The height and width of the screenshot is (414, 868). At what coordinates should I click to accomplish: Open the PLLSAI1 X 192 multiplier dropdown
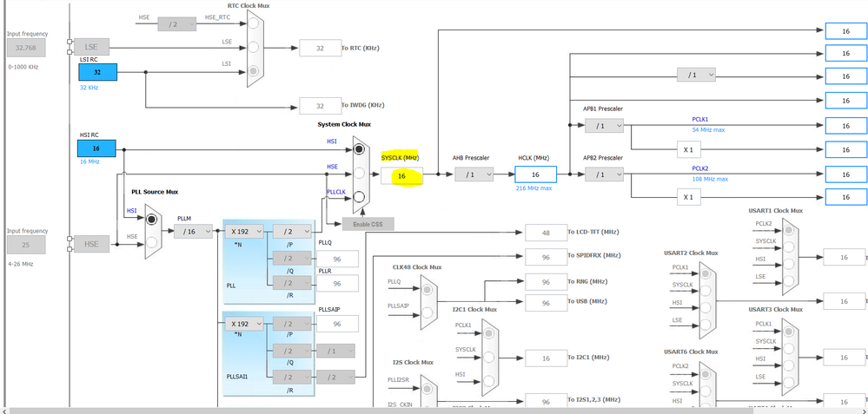244,324
